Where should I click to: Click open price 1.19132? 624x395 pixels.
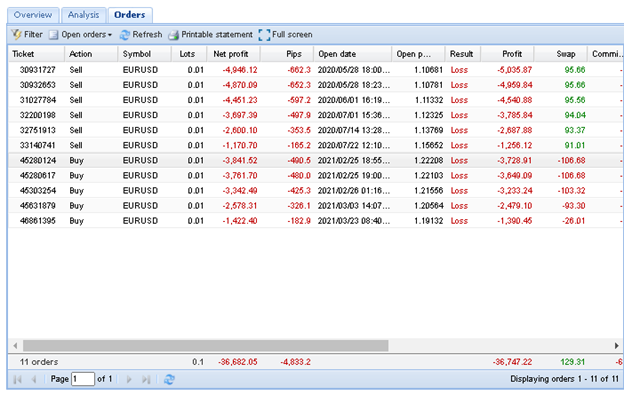(429, 221)
